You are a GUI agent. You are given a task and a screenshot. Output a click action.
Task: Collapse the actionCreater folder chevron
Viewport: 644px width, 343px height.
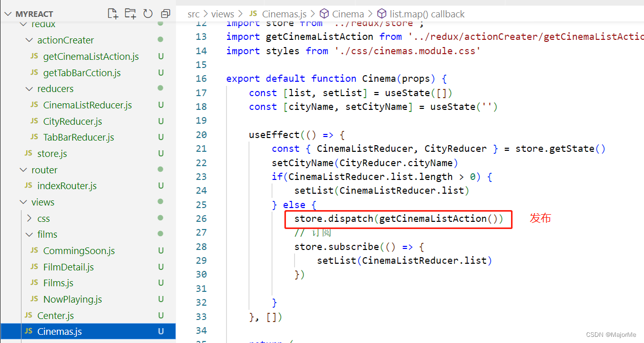pos(29,40)
